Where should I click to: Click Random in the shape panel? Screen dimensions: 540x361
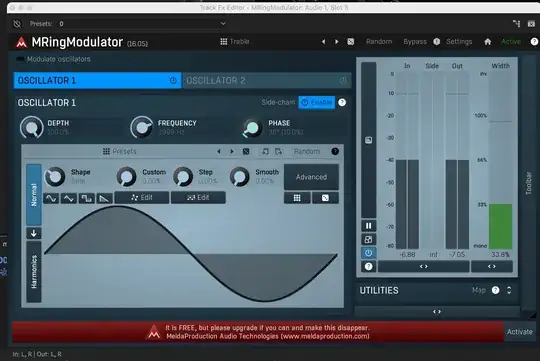click(307, 152)
